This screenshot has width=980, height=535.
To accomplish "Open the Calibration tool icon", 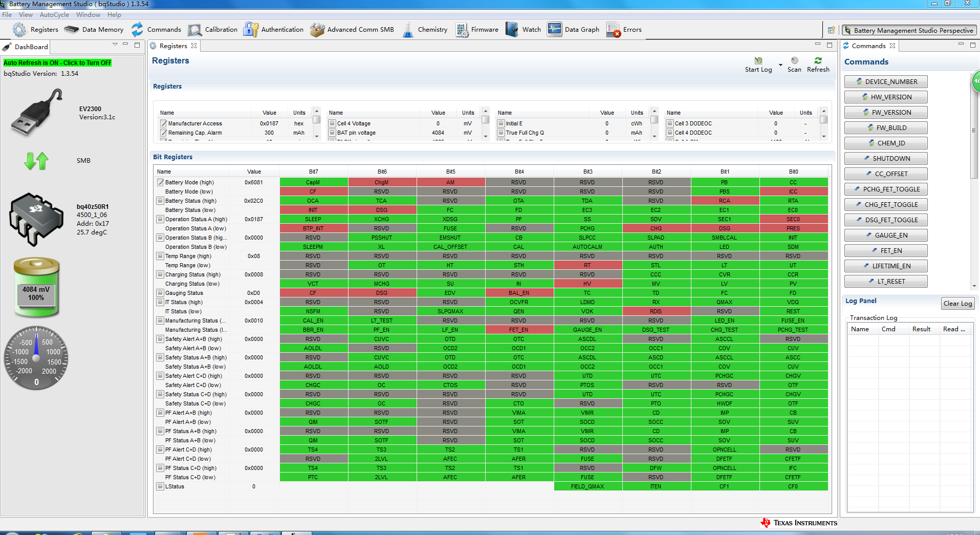I will coord(195,30).
